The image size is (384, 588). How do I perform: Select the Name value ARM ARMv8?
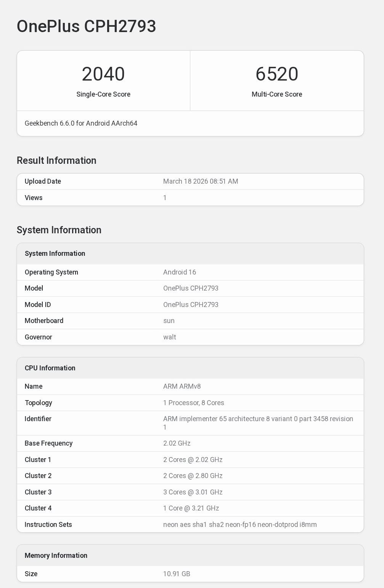pyautogui.click(x=183, y=386)
